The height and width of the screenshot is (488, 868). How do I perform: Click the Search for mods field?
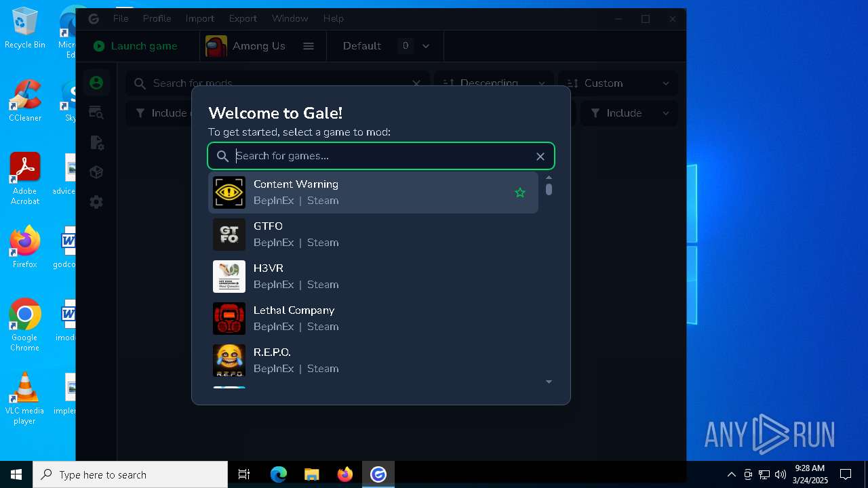278,83
